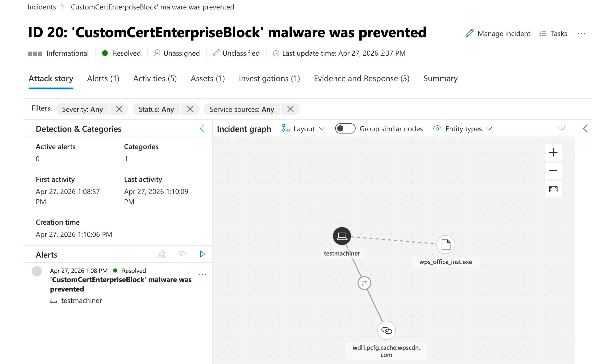Image resolution: width=606 pixels, height=364 pixels.
Task: Click the network connection node on edge
Action: 364,283
